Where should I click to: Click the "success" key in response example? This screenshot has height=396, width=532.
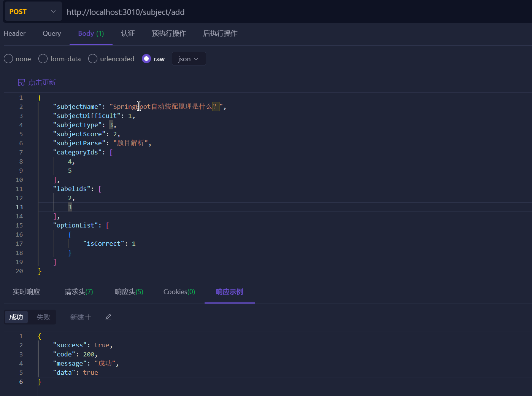[x=70, y=345]
